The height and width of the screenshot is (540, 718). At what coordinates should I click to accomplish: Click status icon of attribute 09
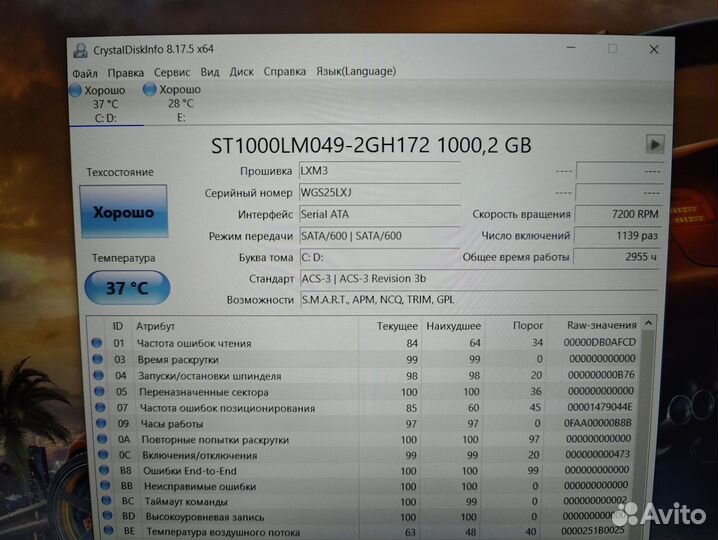click(101, 424)
